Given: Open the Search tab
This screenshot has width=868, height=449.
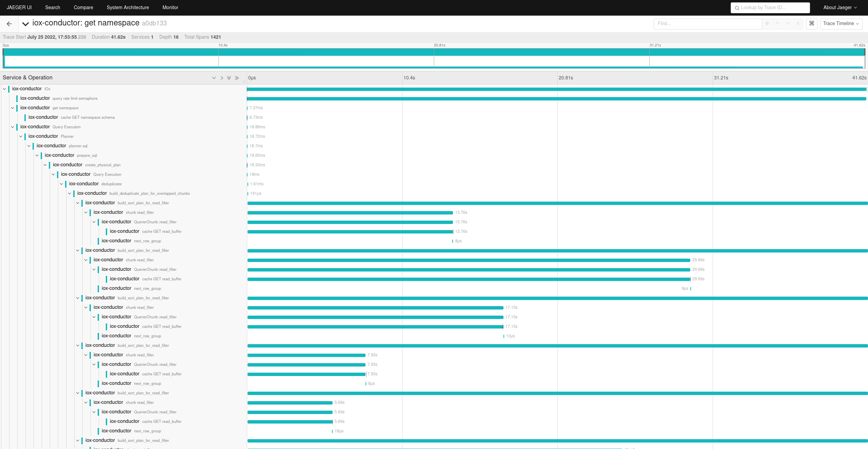Looking at the screenshot, I should pos(53,7).
